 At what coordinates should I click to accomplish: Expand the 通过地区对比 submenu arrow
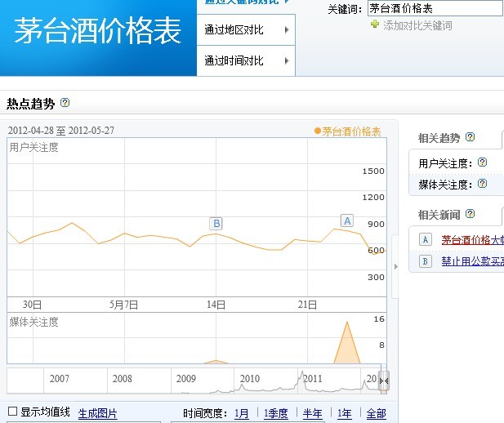287,30
